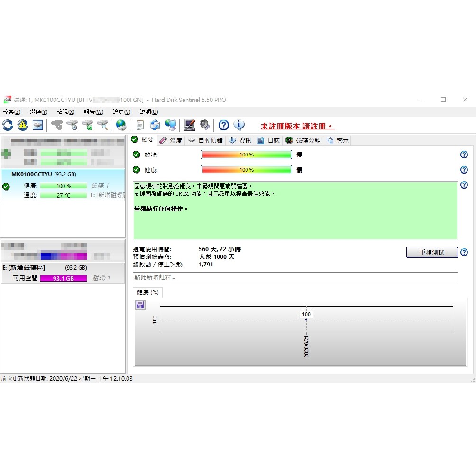Click help icon beside the 效能 bar
Image resolution: width=476 pixels, height=476 pixels.
tap(464, 155)
